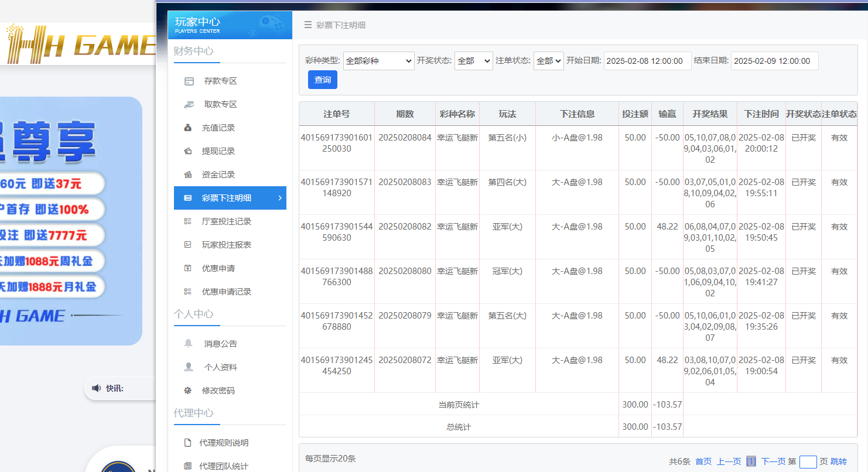Viewport: 868px width, 472px height.
Task: Open the 彩种类型 lottery type dropdown
Action: [378, 60]
